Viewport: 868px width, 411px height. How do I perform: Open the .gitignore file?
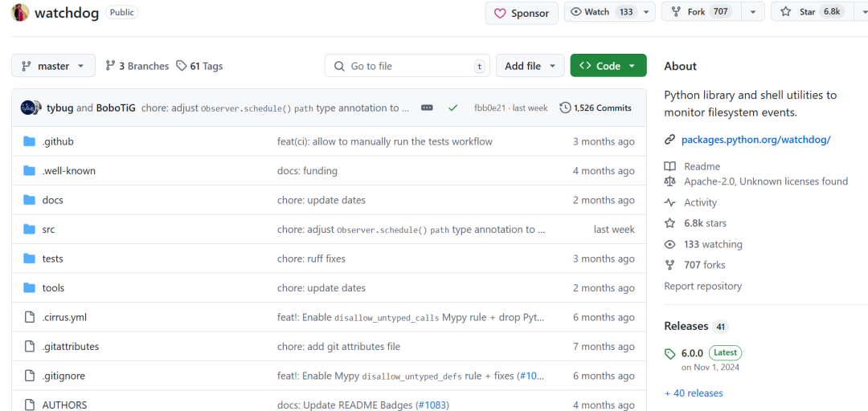pos(63,376)
